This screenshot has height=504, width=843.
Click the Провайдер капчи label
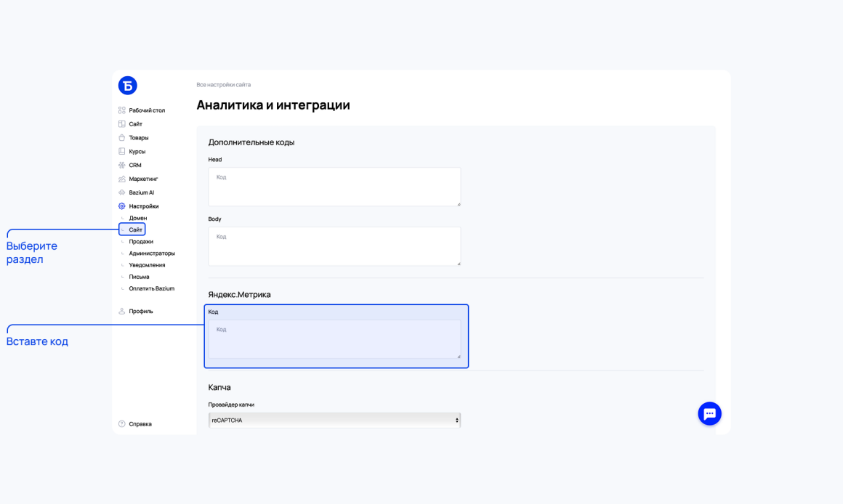231,405
